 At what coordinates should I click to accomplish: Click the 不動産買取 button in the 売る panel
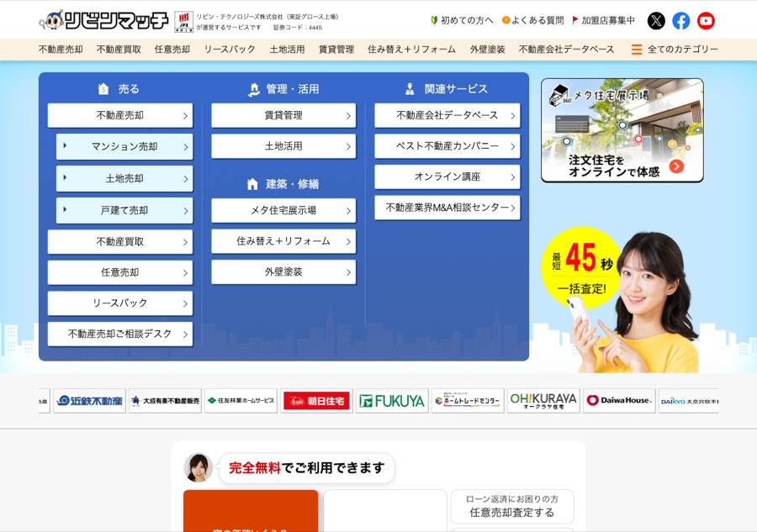tap(120, 242)
